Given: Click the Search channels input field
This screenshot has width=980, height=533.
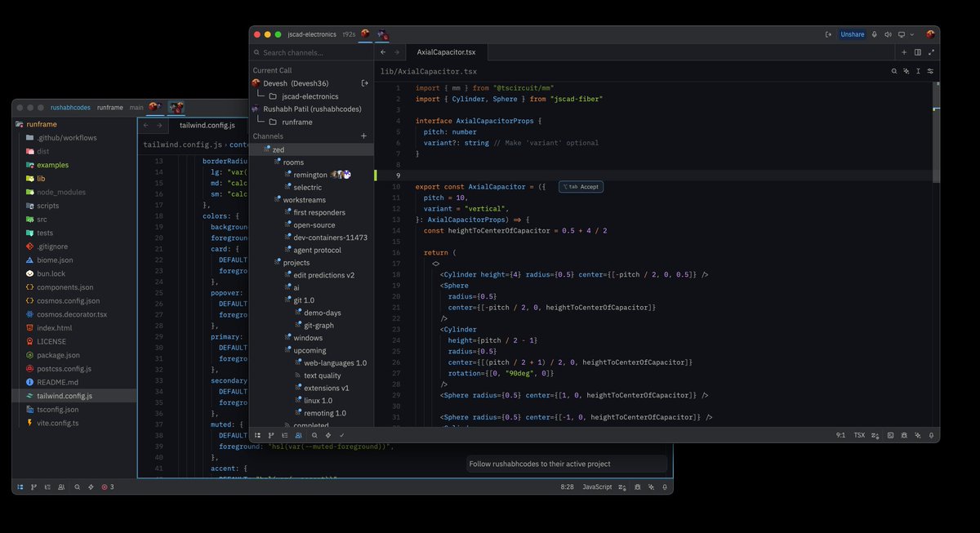Looking at the screenshot, I should [x=311, y=52].
